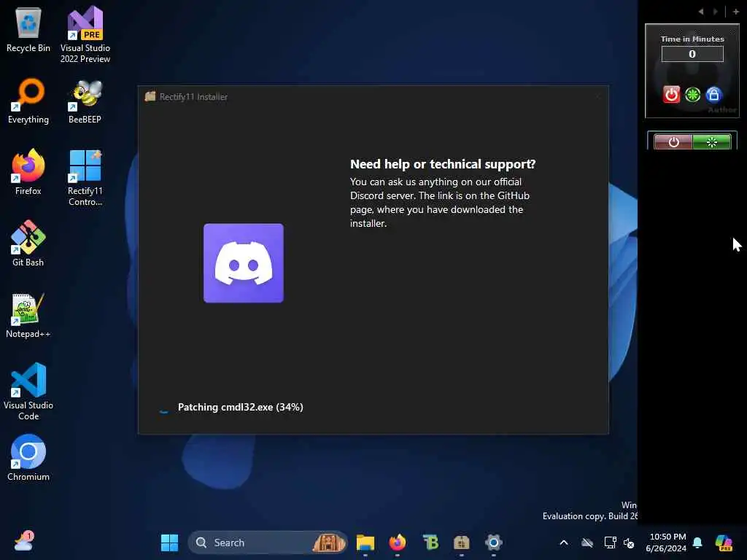Click the "Rectify11 Installer" window title
This screenshot has width=747, height=560.
tap(193, 97)
